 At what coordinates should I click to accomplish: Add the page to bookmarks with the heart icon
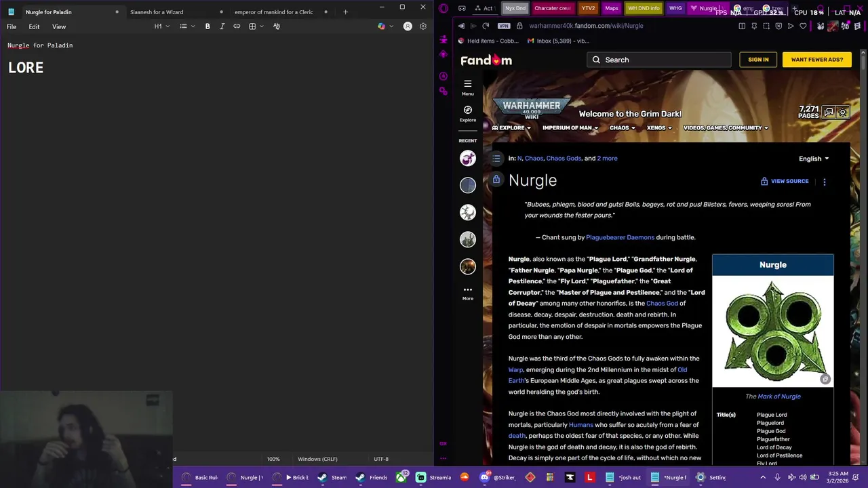[x=803, y=26]
